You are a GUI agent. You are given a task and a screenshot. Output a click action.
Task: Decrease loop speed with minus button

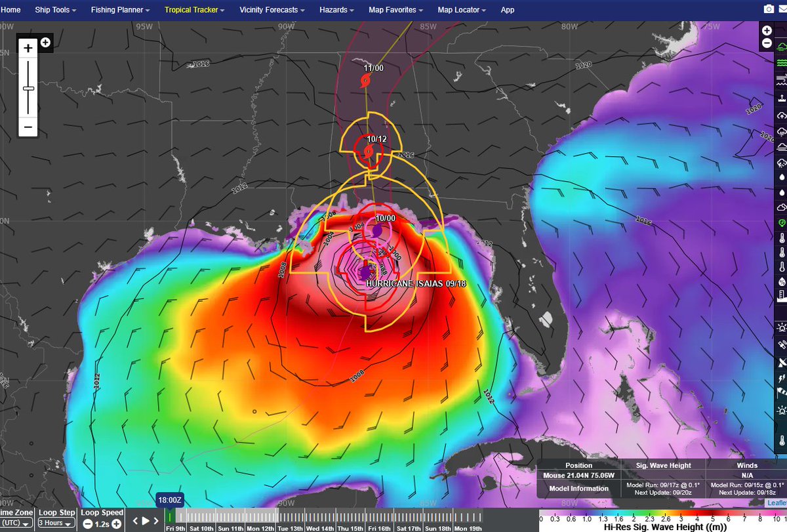[87, 523]
